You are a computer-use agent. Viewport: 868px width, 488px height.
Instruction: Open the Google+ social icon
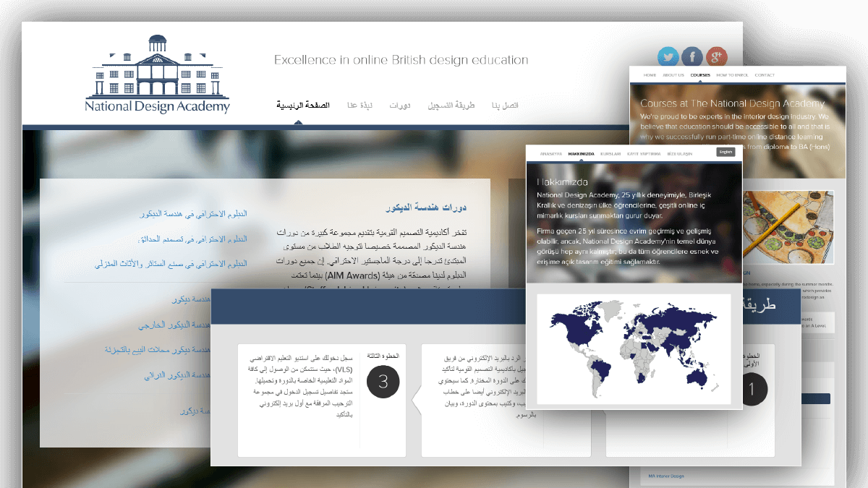point(716,56)
